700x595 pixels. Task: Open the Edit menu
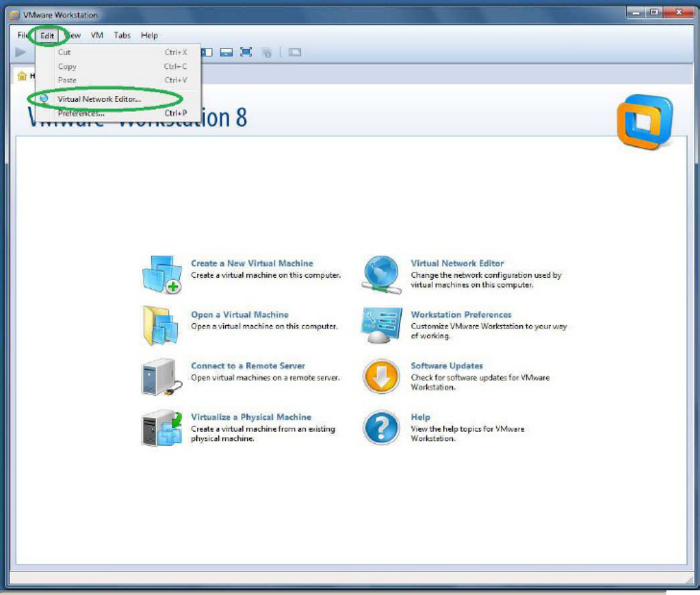(x=47, y=36)
